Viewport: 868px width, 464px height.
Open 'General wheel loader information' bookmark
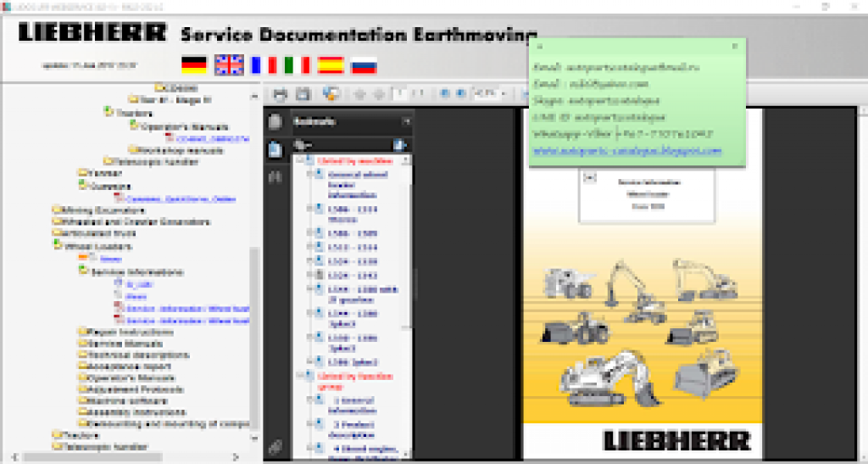pyautogui.click(x=358, y=184)
